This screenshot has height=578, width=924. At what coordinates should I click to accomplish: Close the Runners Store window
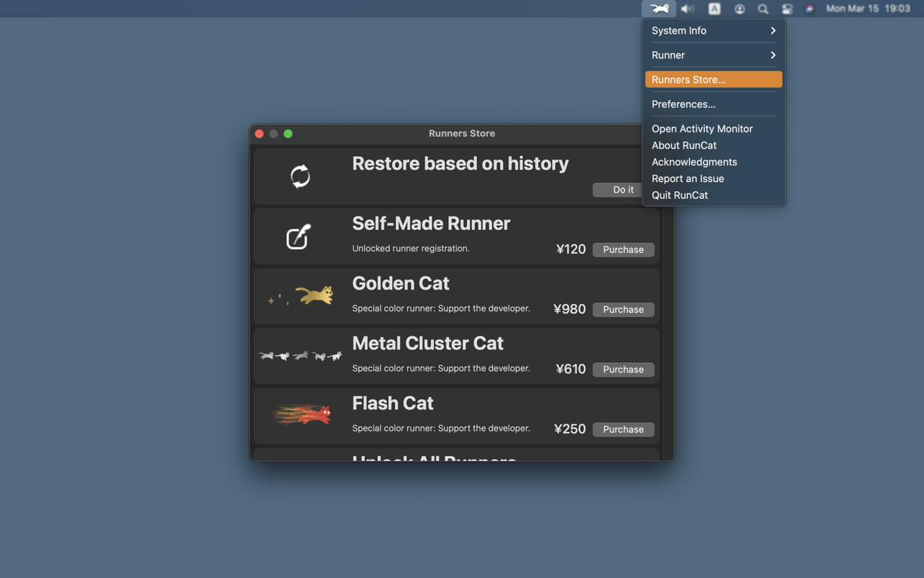pyautogui.click(x=259, y=134)
